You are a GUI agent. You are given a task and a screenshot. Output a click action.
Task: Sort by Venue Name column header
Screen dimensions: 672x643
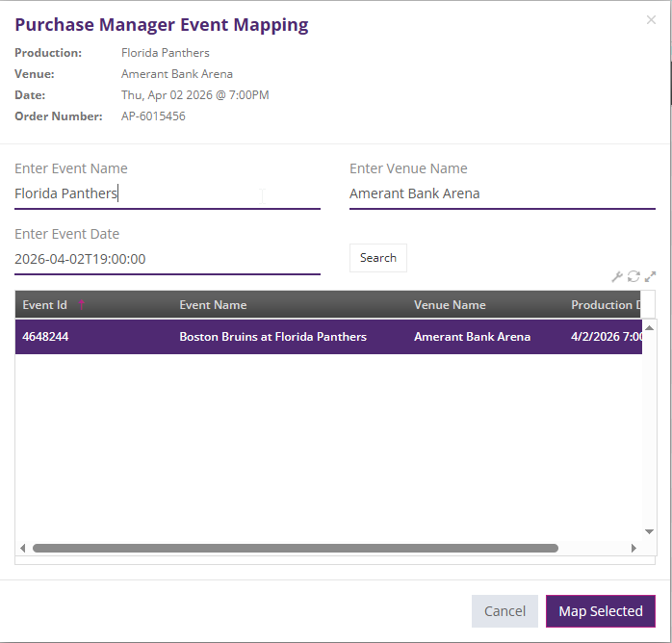[x=450, y=305]
